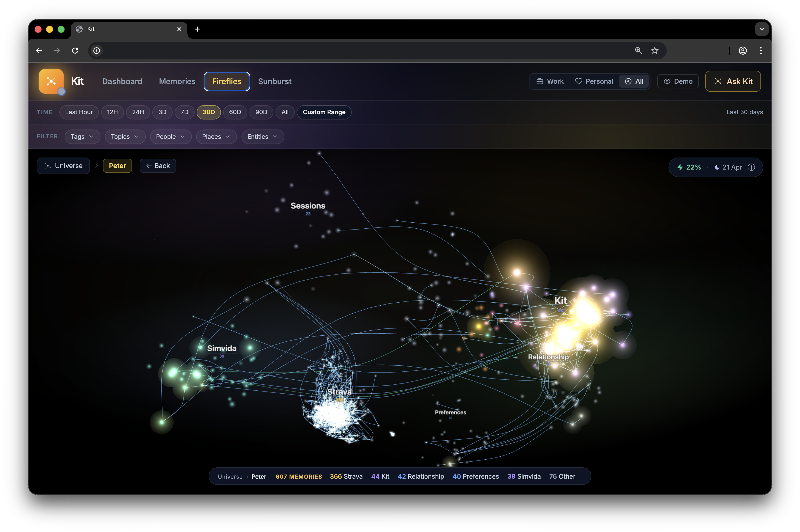Viewport: 800px width, 532px height.
Task: Open Custom Range time selection
Action: pyautogui.click(x=324, y=112)
